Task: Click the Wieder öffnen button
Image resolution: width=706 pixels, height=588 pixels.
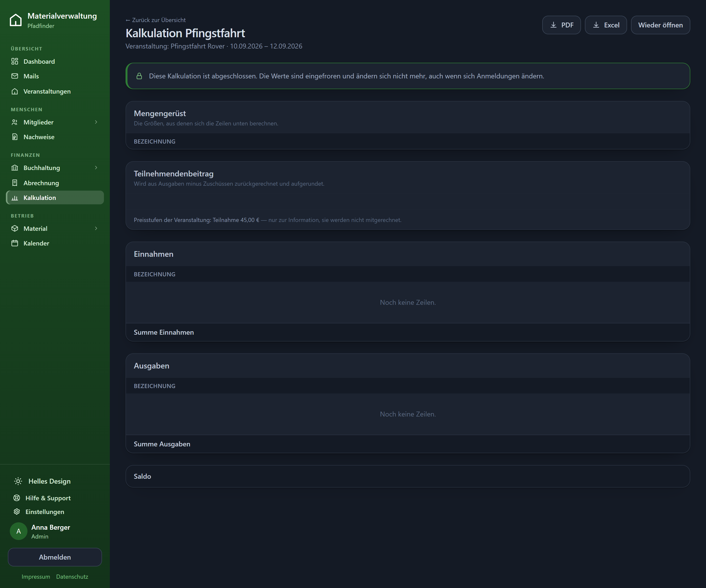Action: click(x=660, y=25)
